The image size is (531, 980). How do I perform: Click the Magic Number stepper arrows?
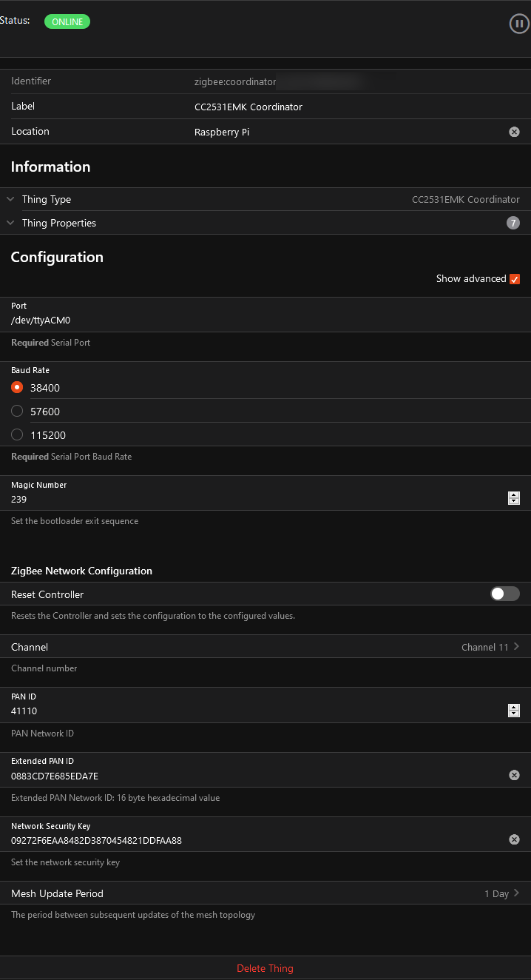tap(514, 499)
